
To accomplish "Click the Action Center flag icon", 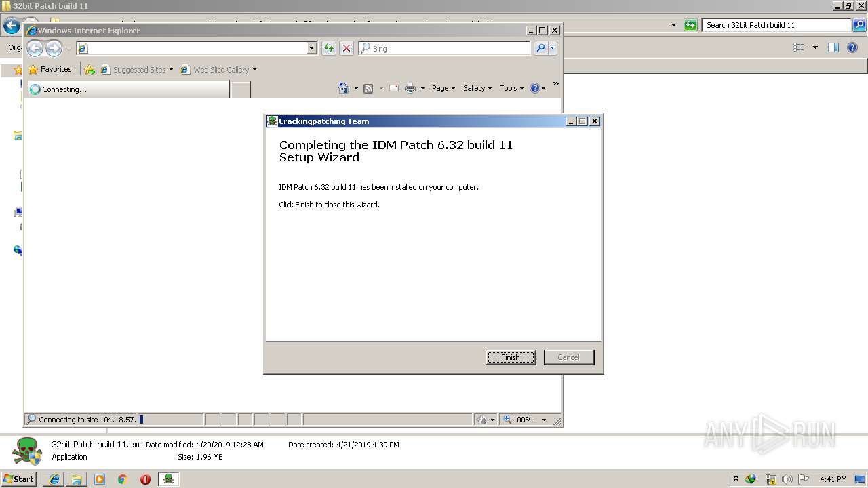I will click(x=804, y=479).
